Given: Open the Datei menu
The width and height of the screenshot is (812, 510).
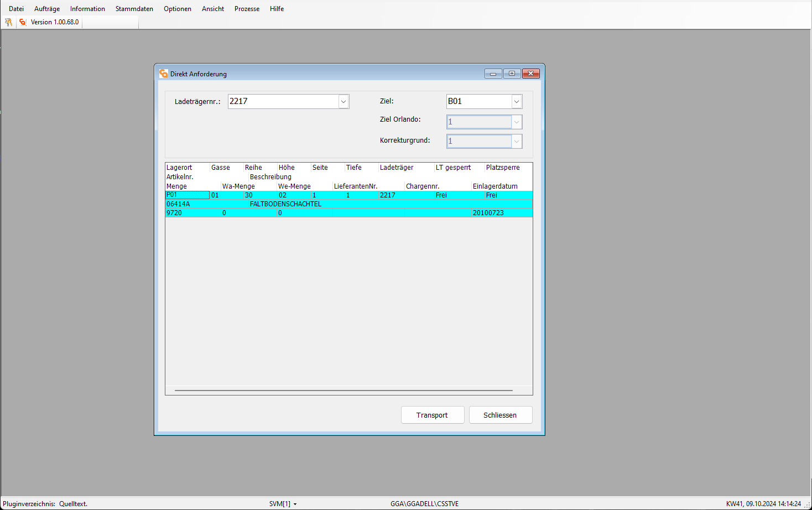Looking at the screenshot, I should [x=16, y=9].
